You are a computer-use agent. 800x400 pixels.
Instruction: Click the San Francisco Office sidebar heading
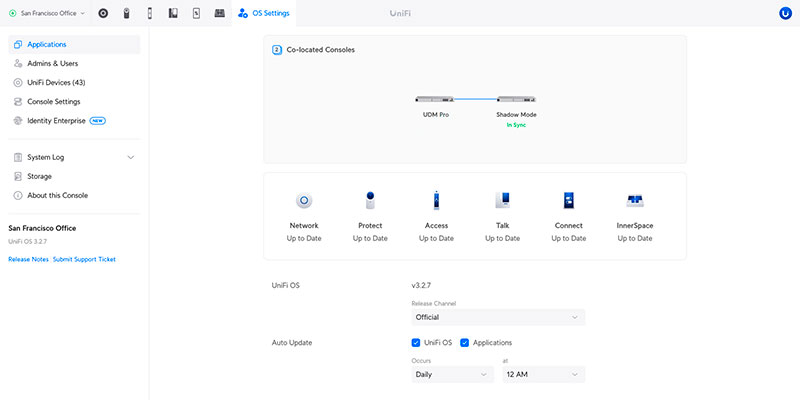point(42,228)
